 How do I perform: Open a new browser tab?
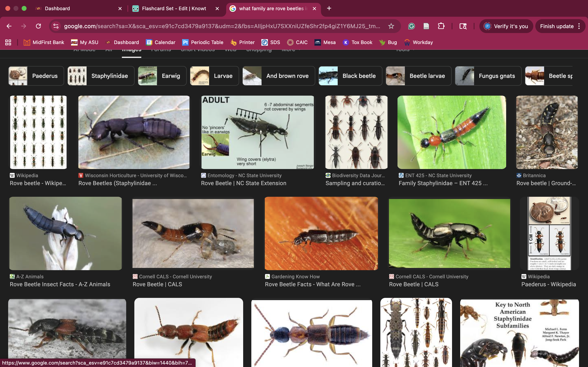coord(329,9)
